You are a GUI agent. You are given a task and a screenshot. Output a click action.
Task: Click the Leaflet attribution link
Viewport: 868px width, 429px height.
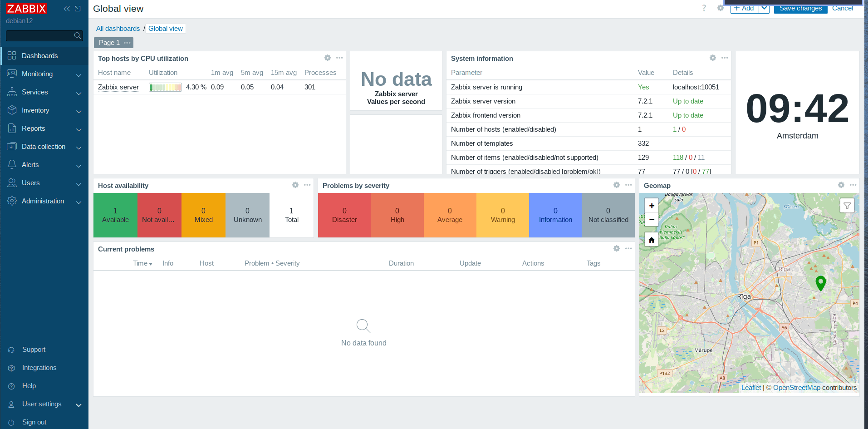point(751,388)
